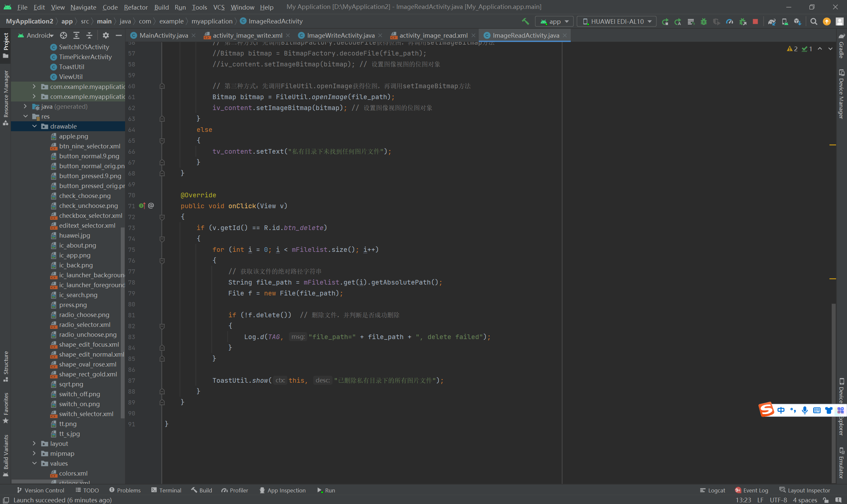
Task: Sync Project with Gradle Files elephant icon
Action: coord(772,21)
